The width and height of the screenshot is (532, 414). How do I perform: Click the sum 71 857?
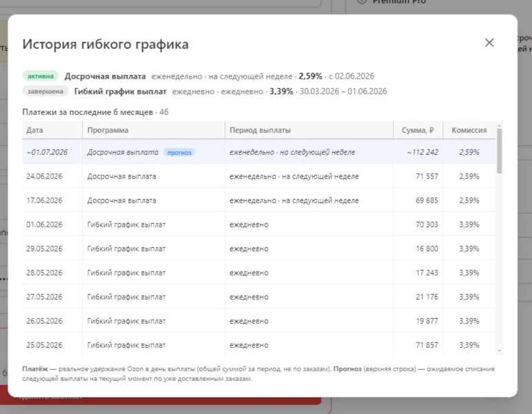427,345
